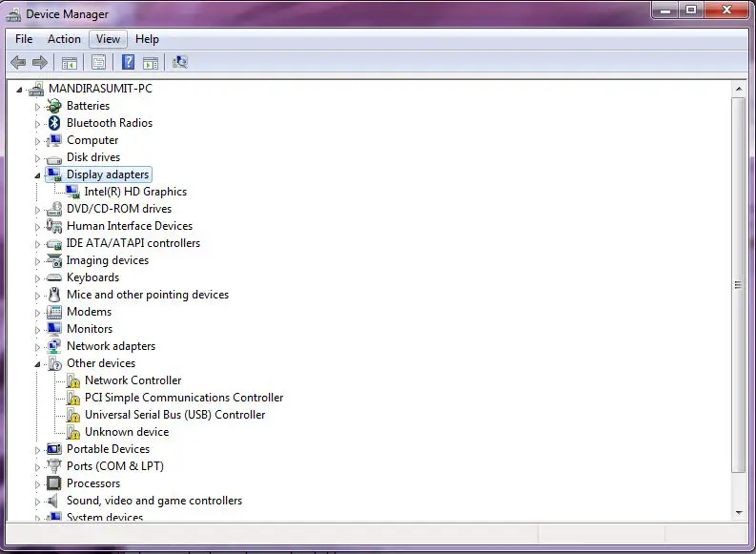
Task: Expand the Network adapters node arrow
Action: pyautogui.click(x=37, y=347)
